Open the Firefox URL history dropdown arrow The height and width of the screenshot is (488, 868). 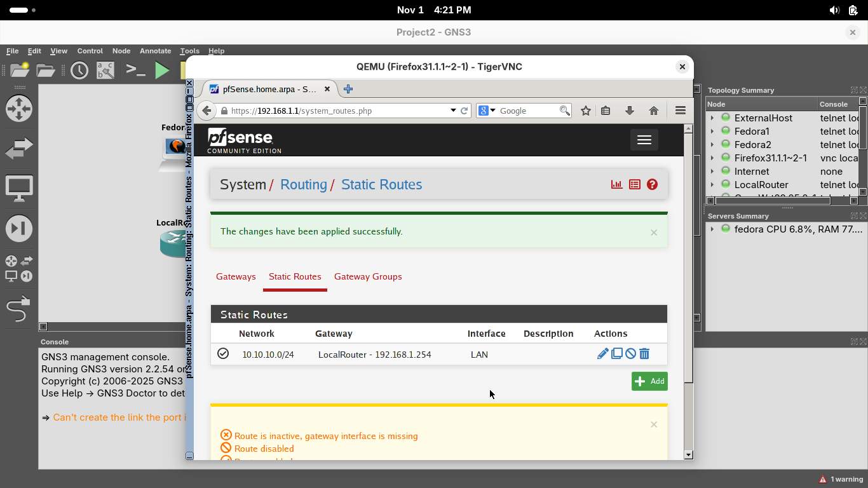click(453, 111)
